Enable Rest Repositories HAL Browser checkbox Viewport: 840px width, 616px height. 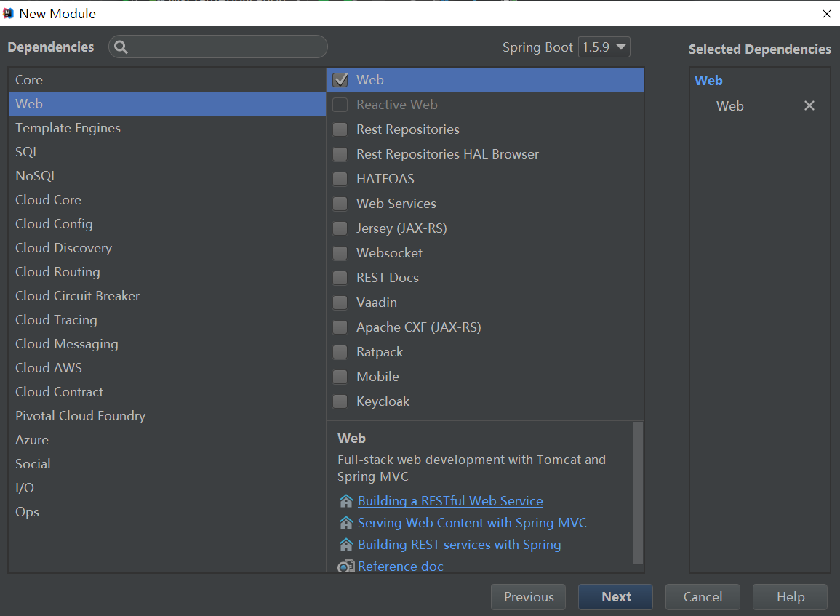[x=340, y=154]
